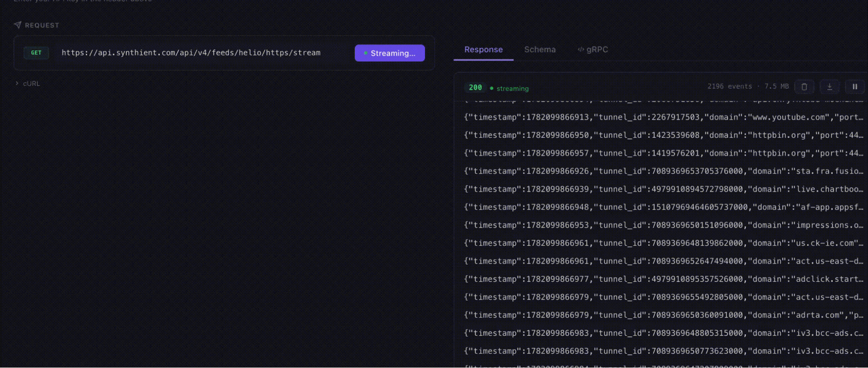Click the green streaming status label
This screenshot has height=368, width=868.
[x=509, y=88]
